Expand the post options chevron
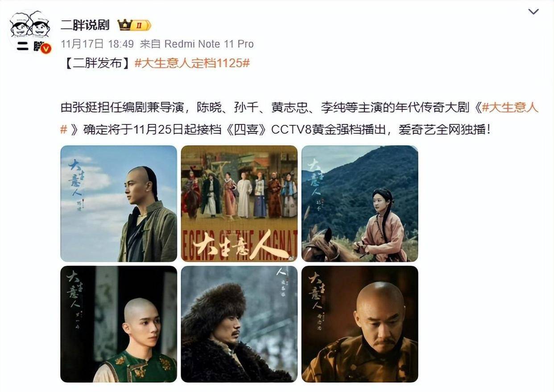This screenshot has width=554, height=392. pos(533,12)
